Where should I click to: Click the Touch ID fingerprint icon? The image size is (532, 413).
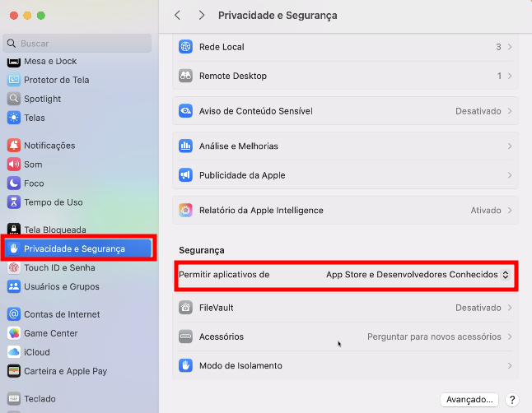13,267
